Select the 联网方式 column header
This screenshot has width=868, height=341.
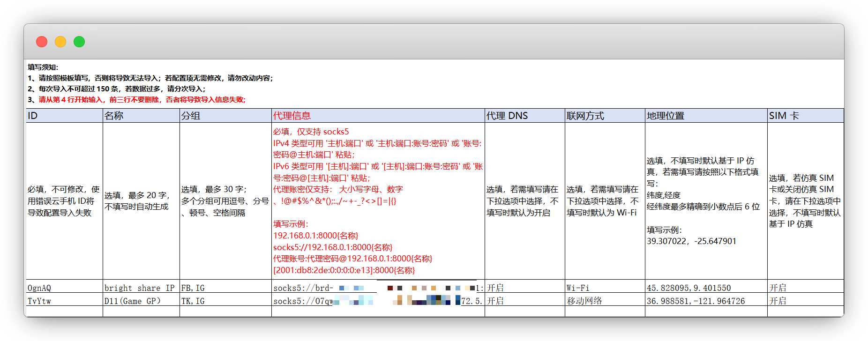pos(605,116)
